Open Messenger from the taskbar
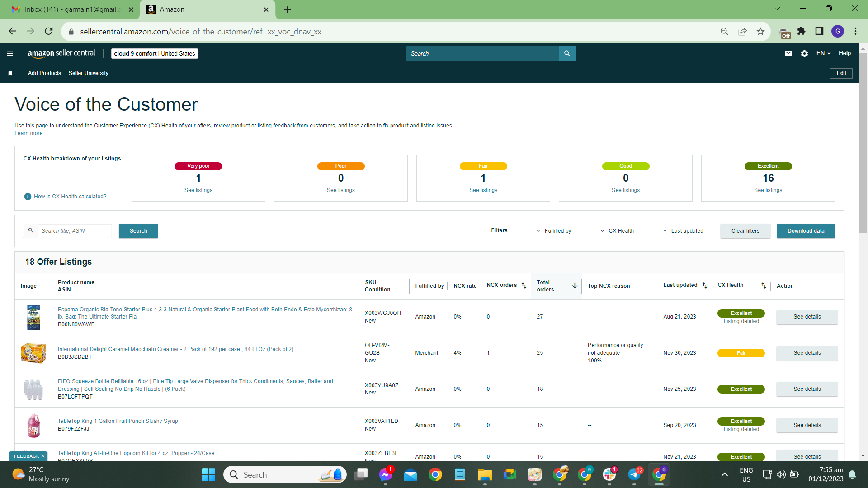868x488 pixels. pos(385,474)
